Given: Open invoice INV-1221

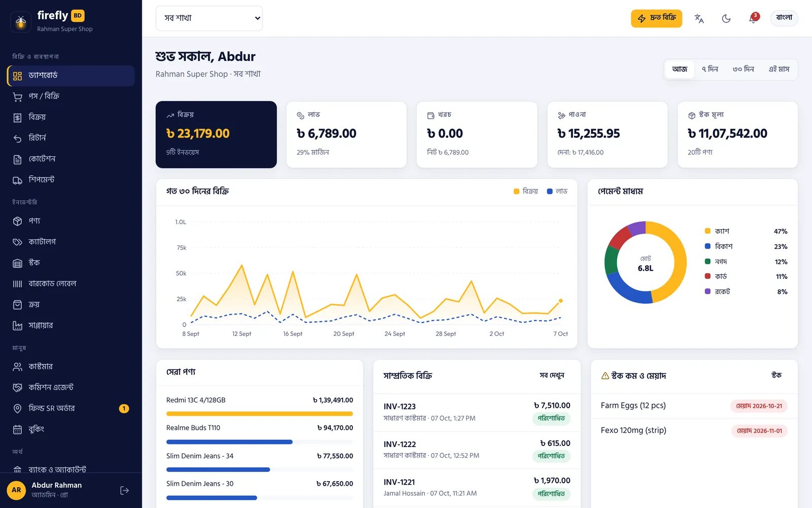Looking at the screenshot, I should pyautogui.click(x=477, y=488).
